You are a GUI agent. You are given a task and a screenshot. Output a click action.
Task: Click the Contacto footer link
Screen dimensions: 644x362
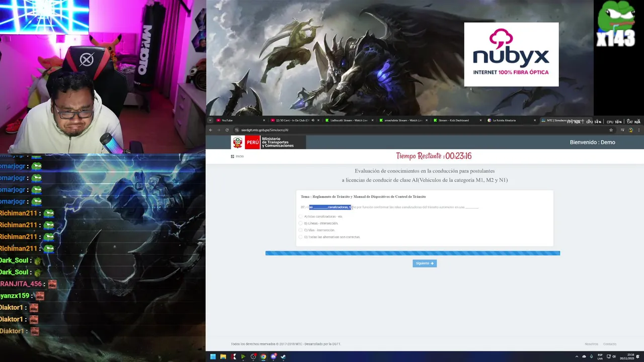pyautogui.click(x=610, y=344)
